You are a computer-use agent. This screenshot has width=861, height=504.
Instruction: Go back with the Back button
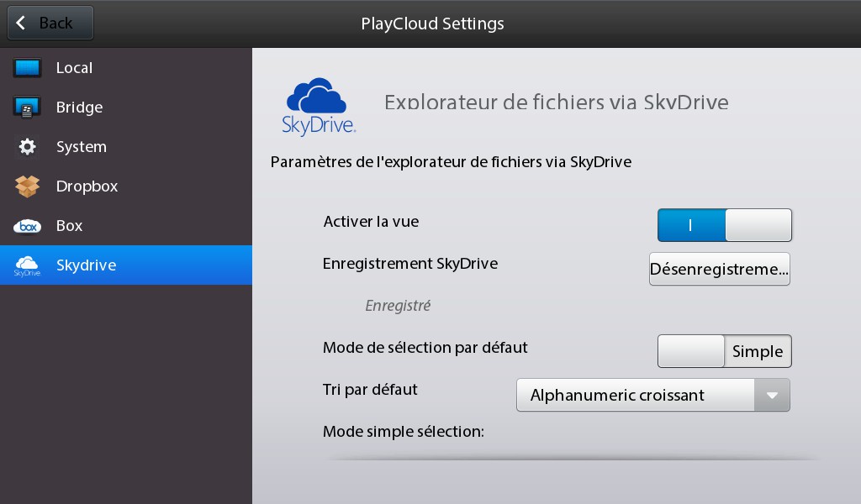pyautogui.click(x=50, y=23)
